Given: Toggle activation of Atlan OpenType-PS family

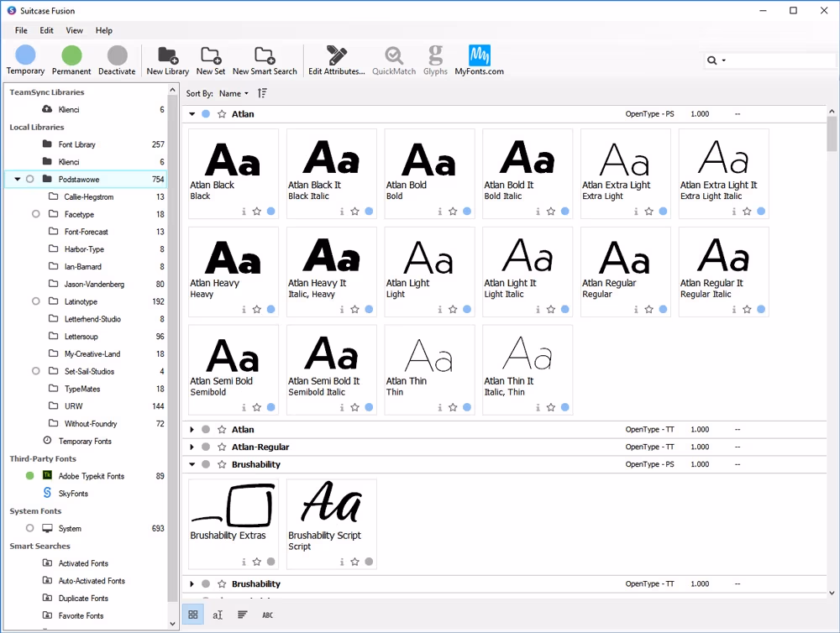Looking at the screenshot, I should click(x=206, y=114).
